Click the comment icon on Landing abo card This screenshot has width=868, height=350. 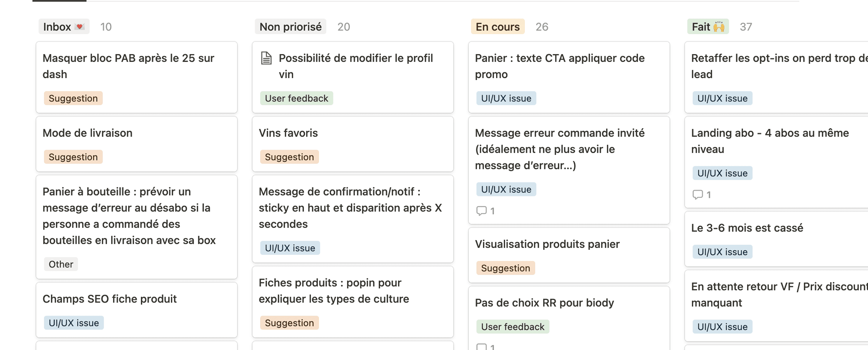point(697,195)
